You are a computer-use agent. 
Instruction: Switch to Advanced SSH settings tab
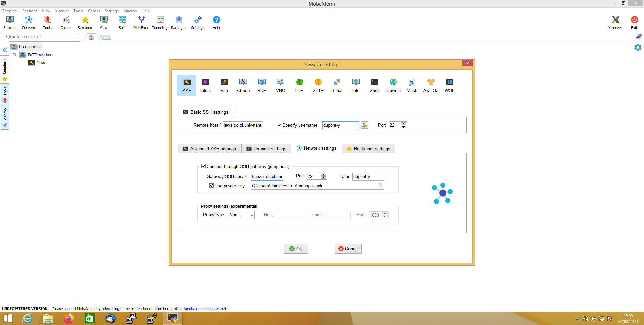point(209,149)
